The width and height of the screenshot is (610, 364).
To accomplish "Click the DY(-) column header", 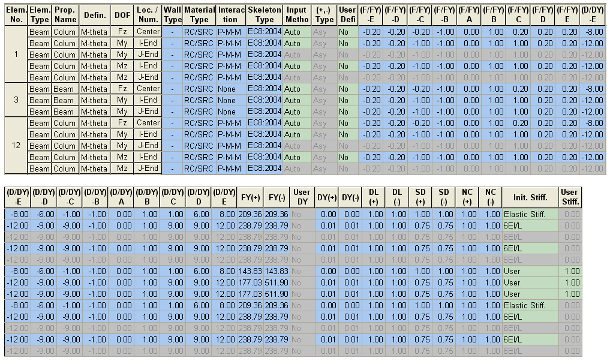I will click(x=350, y=197).
